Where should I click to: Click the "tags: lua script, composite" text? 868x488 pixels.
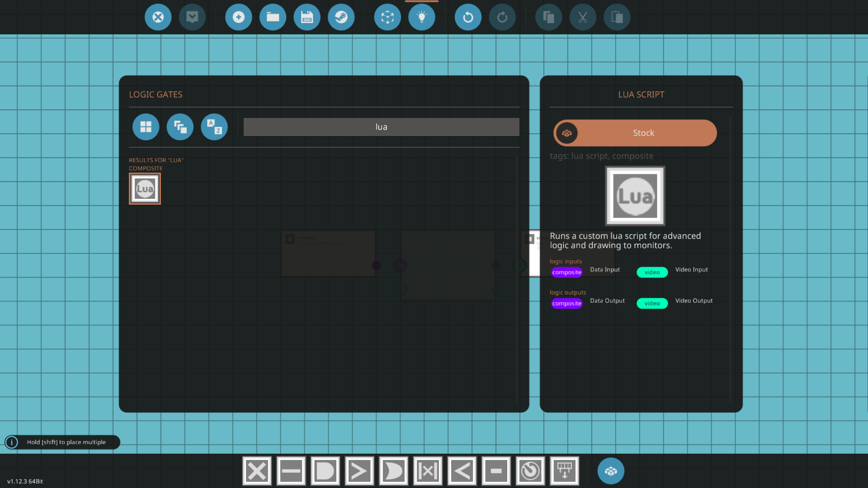click(601, 156)
